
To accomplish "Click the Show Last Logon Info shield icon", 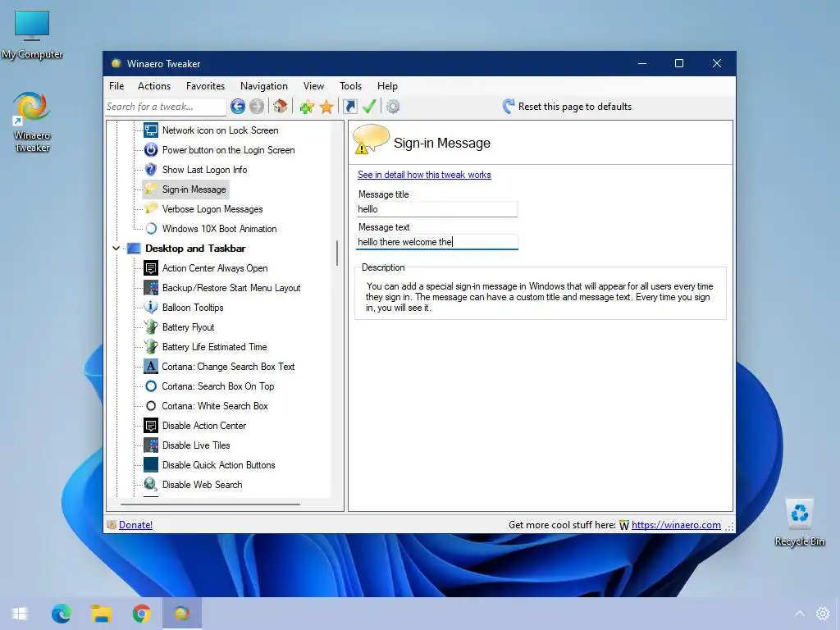I will [151, 170].
